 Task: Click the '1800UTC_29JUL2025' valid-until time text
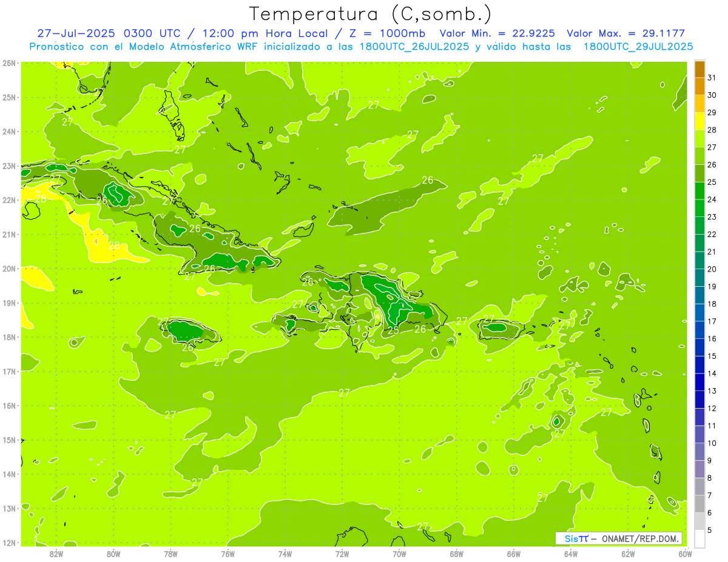(x=638, y=47)
